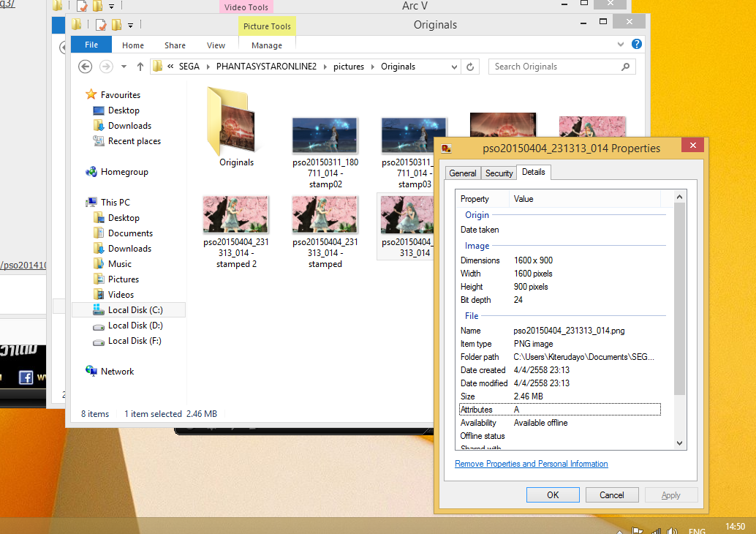Viewport: 756px width, 534px height.
Task: Open the File ribbon menu
Action: coord(91,45)
